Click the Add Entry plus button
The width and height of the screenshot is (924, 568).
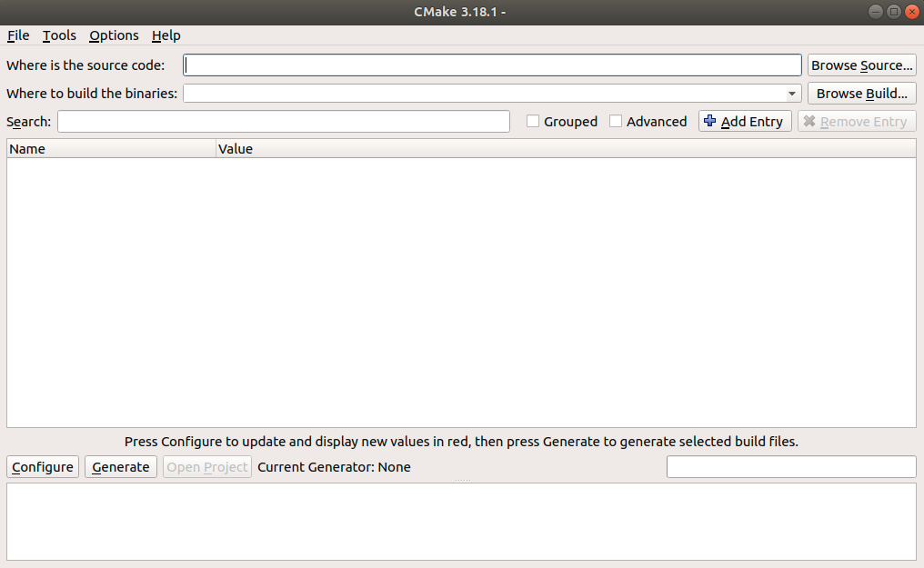click(x=745, y=121)
